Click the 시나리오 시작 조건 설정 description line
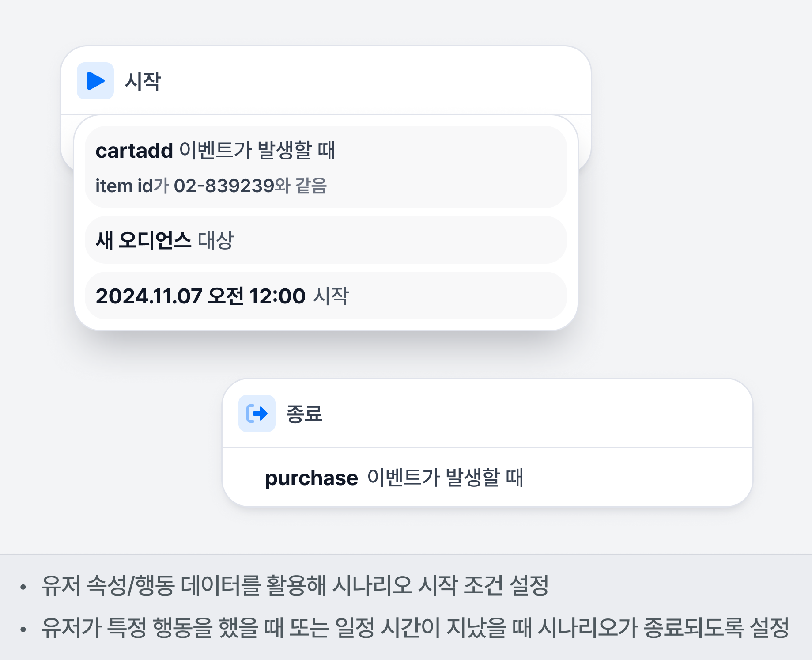The image size is (812, 660). coord(295,585)
